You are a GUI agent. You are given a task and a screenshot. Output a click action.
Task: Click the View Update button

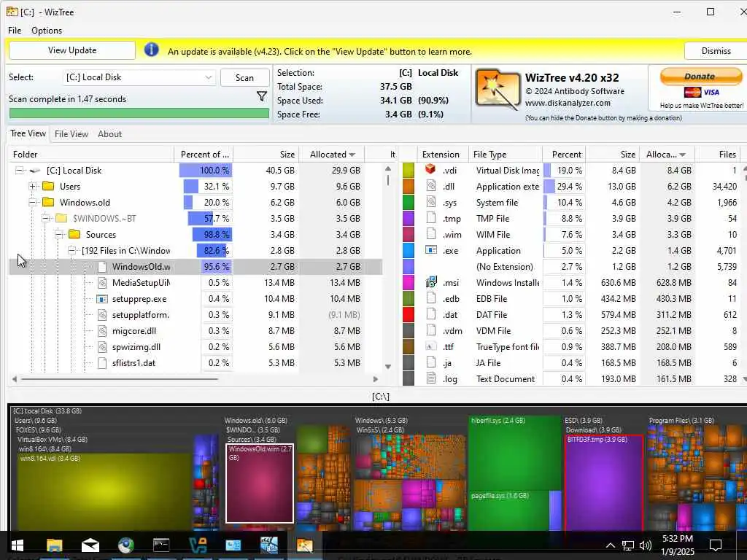click(72, 50)
